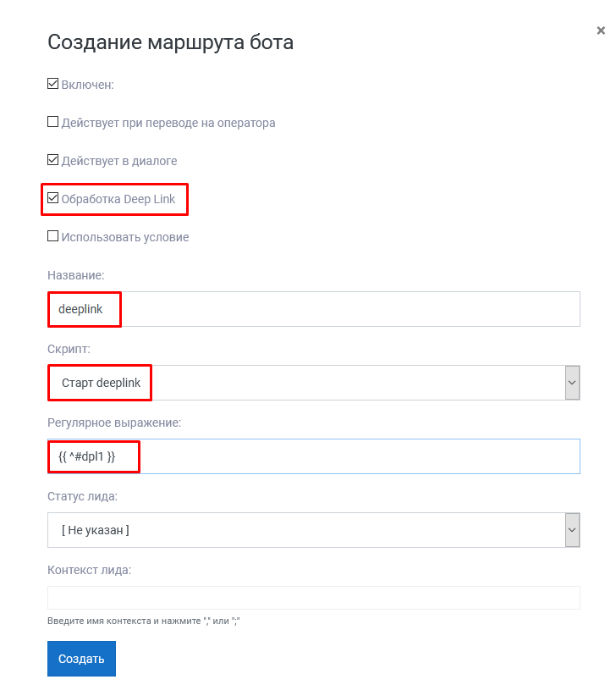Check the Использовать условие checkbox

[52, 236]
